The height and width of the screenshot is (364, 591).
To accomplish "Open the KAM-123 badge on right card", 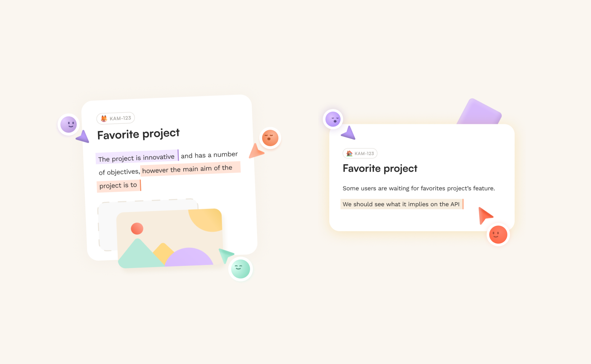I will coord(360,153).
